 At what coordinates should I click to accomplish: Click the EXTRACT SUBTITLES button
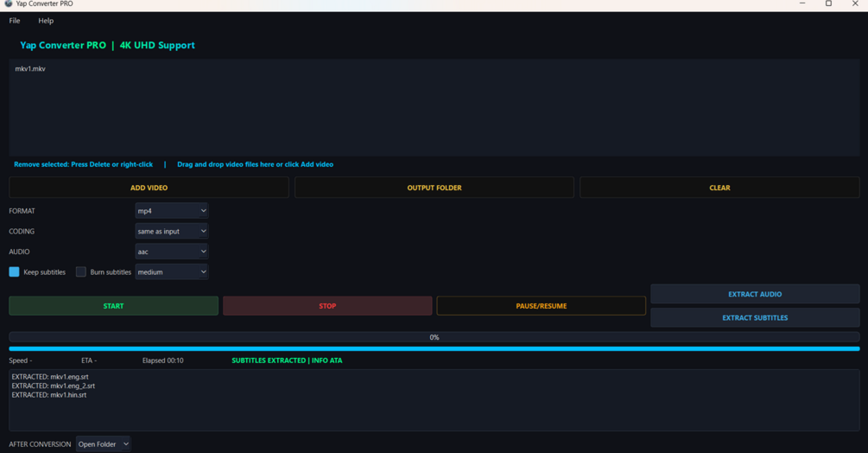755,318
